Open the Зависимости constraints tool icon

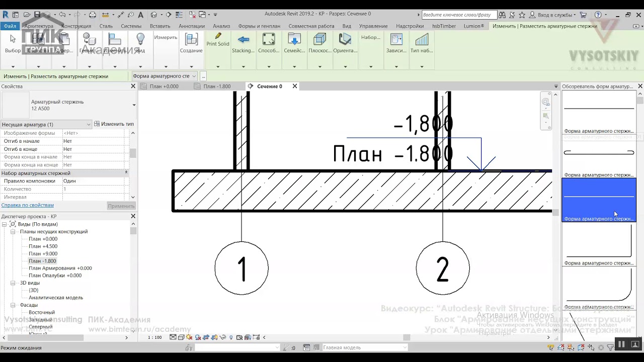[396, 39]
